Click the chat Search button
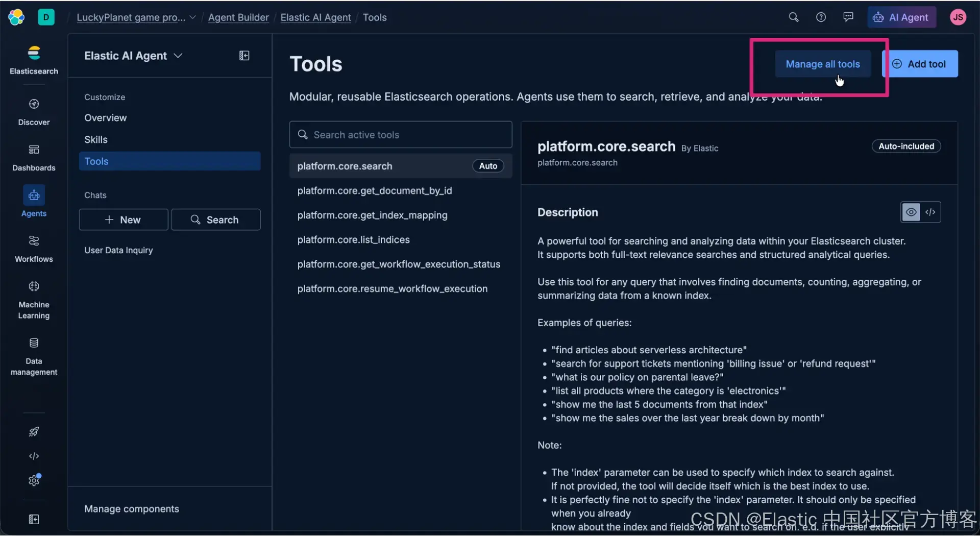 [x=216, y=220]
